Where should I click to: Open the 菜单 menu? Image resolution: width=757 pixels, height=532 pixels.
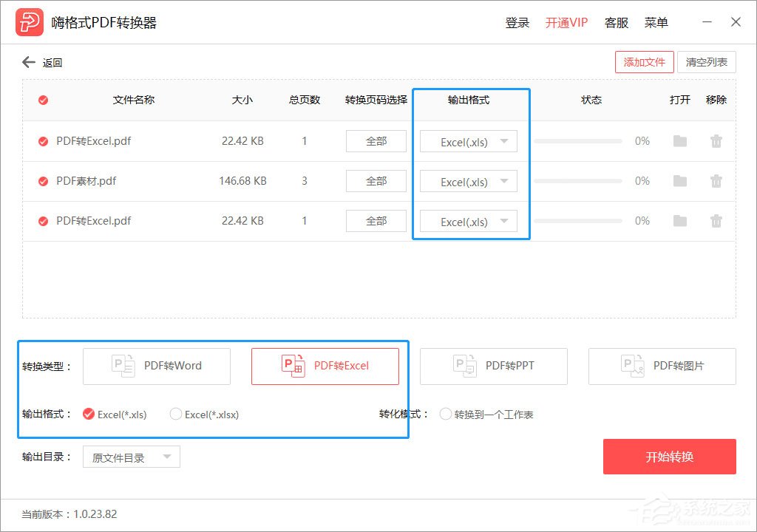point(656,22)
